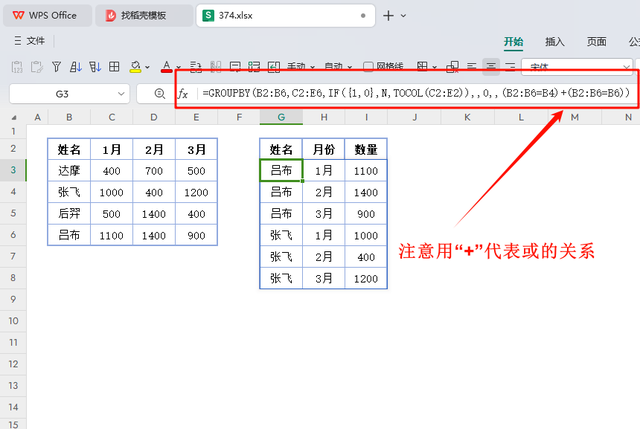
Task: Align text to the right
Action: (510, 67)
